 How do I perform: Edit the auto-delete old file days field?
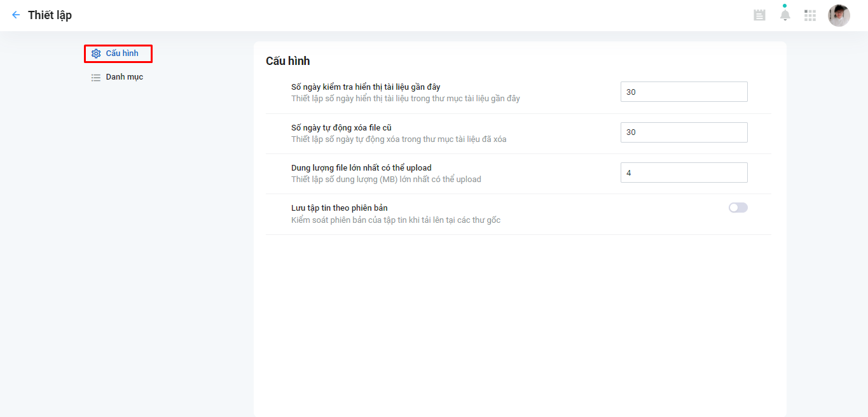[x=684, y=132]
